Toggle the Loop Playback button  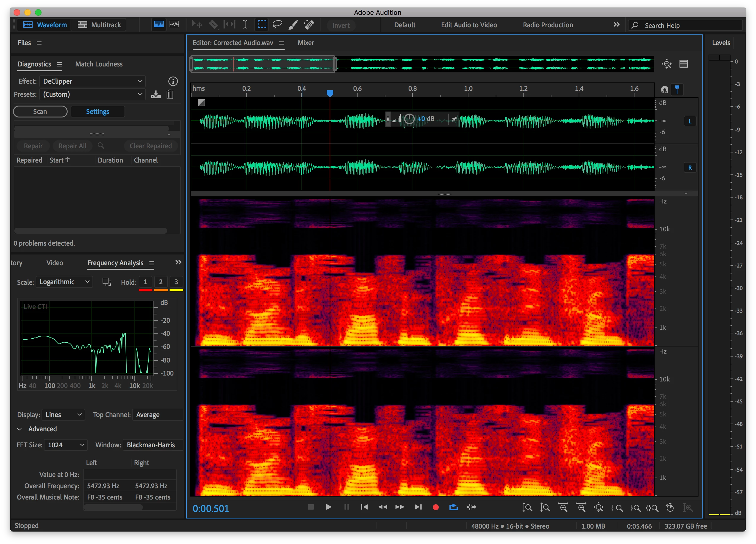[453, 507]
